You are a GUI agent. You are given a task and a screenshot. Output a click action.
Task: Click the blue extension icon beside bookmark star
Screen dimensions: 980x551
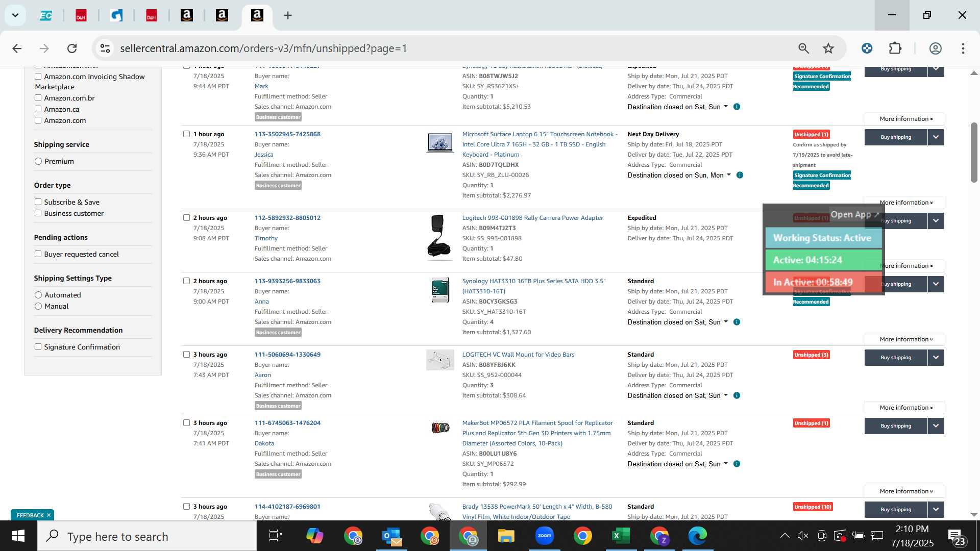867,48
